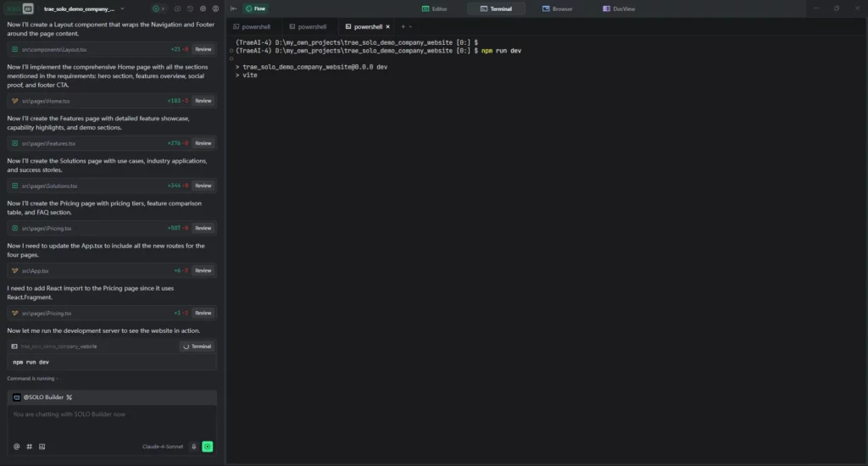868x466 pixels.
Task: Attach an image to the chat
Action: point(42,447)
